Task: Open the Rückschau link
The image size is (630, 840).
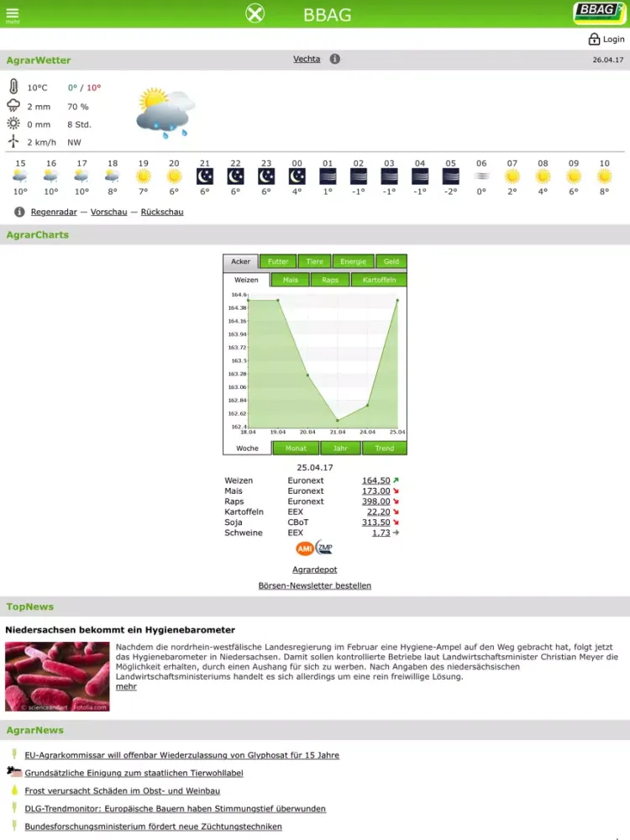Action: (x=162, y=212)
